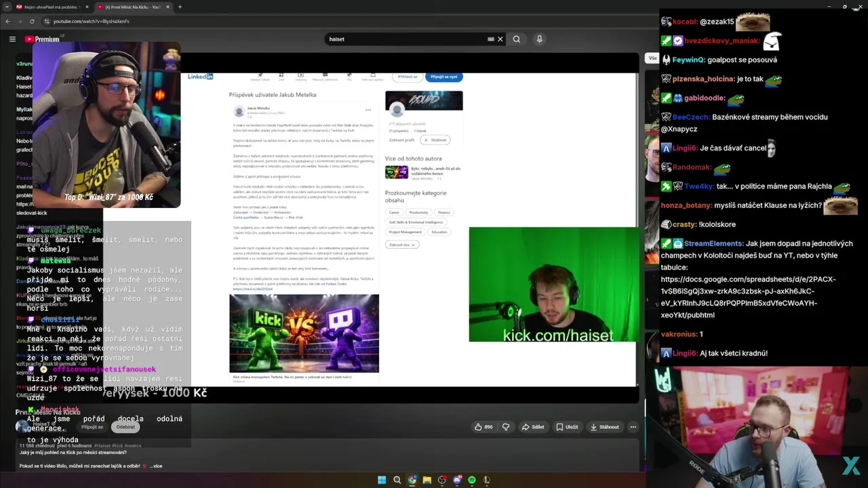Open File Explorer from the taskbar
The width and height of the screenshot is (868, 488).
[427, 480]
